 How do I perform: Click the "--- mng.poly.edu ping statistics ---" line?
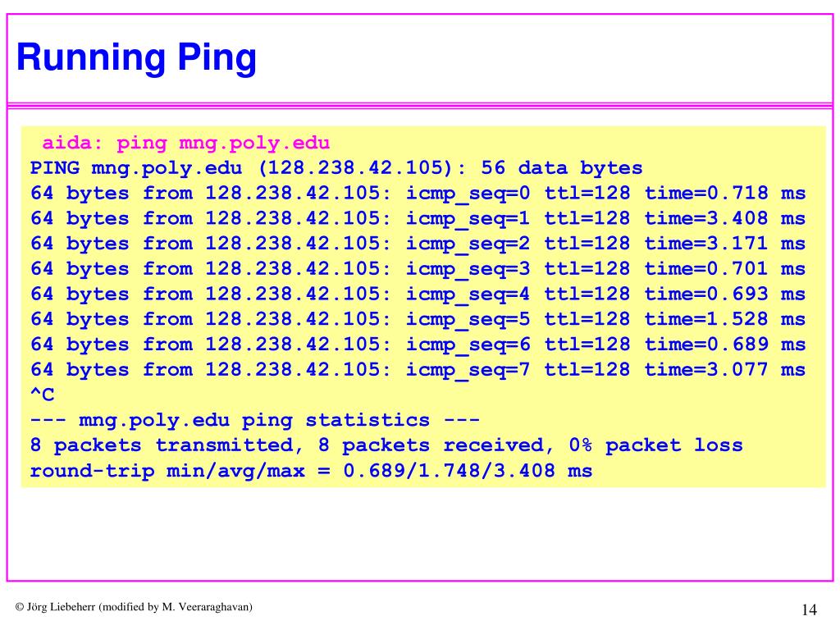pos(254,421)
